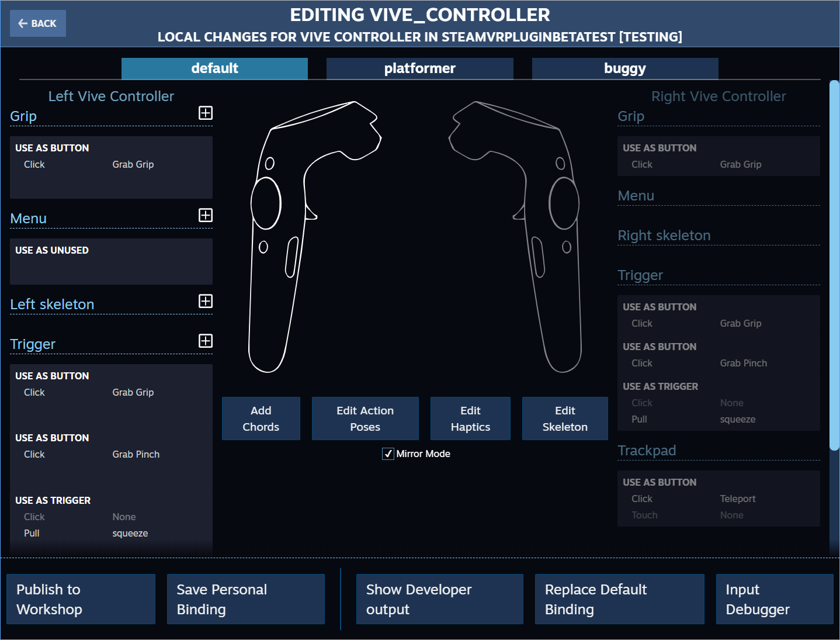This screenshot has height=640, width=840.
Task: Select left Menu 'Use as Unused' binding
Action: pos(111,261)
